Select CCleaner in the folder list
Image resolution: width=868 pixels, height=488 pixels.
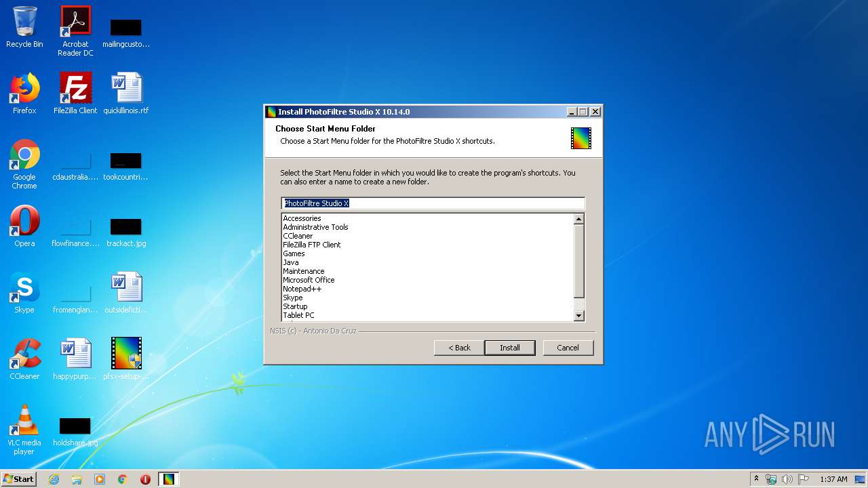[x=298, y=236]
